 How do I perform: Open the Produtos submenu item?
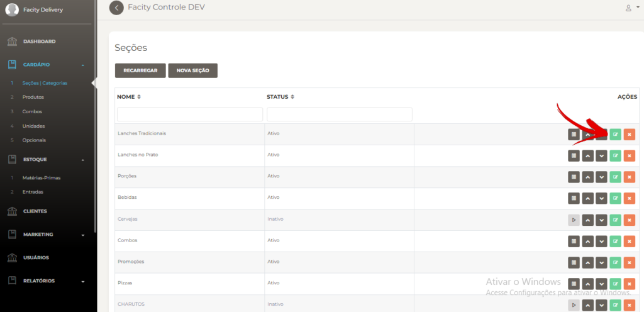tap(33, 97)
